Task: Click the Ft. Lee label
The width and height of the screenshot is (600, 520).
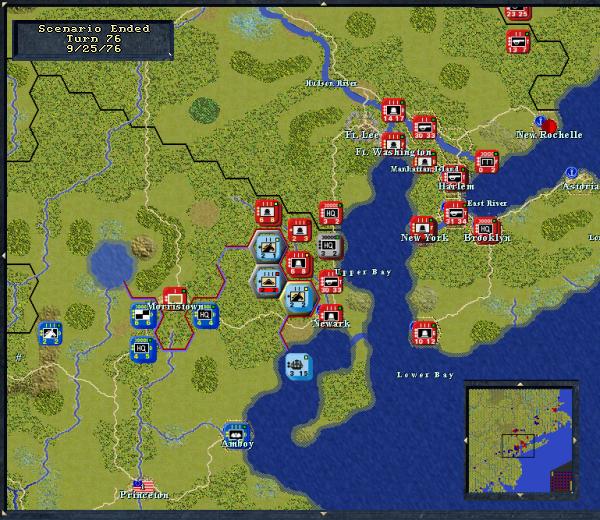Action: 362,135
